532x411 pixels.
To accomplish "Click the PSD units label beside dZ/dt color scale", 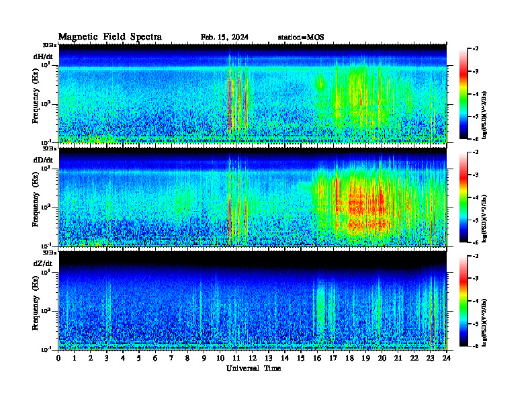I will point(484,322).
